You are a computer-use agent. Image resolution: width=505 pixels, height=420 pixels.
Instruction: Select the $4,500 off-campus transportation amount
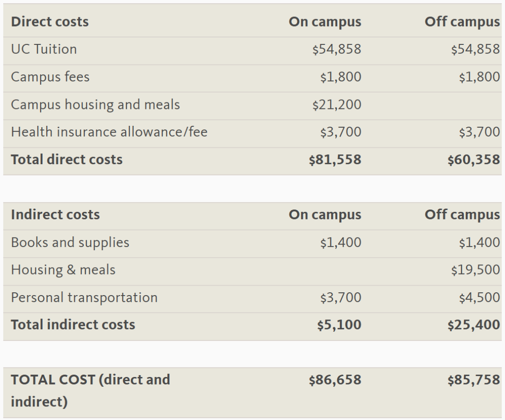479,297
